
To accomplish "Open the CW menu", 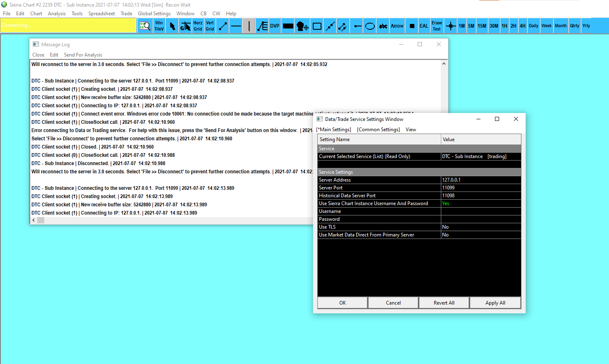I will tap(216, 14).
